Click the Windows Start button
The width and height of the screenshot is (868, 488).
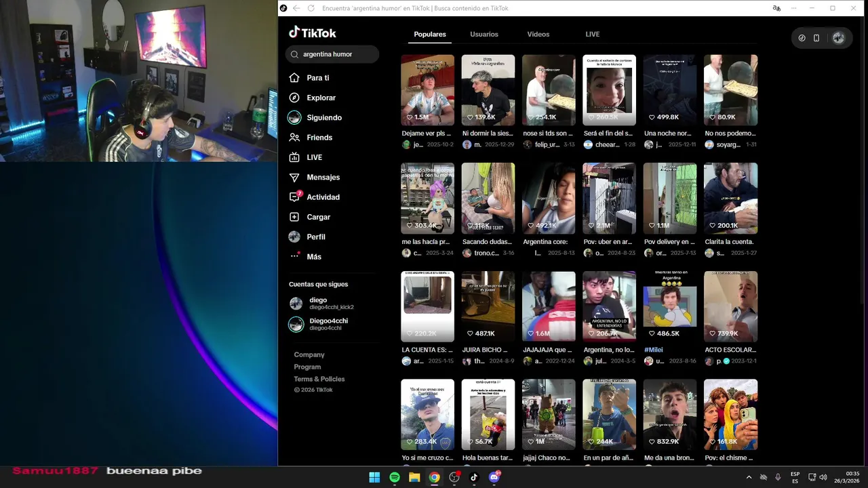pyautogui.click(x=374, y=477)
